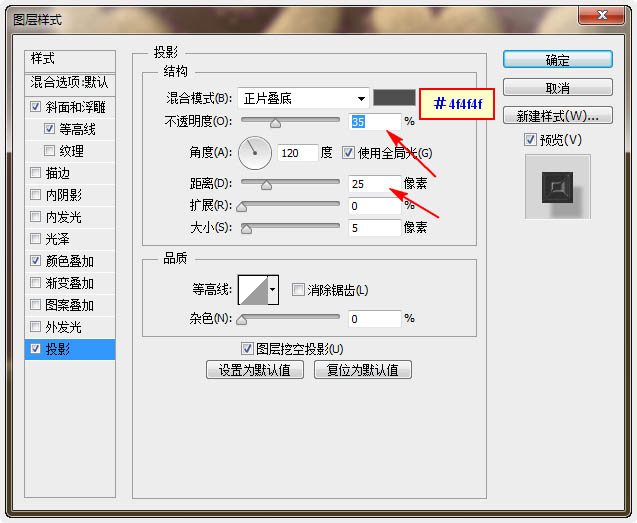The height and width of the screenshot is (523, 637).
Task: Uncheck the 投影 style checkbox
Action: (x=35, y=349)
